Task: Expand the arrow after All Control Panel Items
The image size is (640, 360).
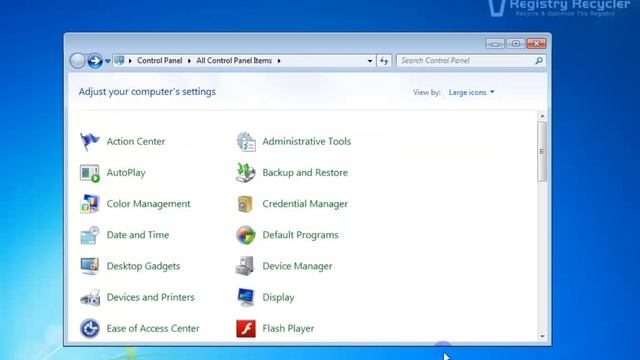Action: (x=279, y=61)
